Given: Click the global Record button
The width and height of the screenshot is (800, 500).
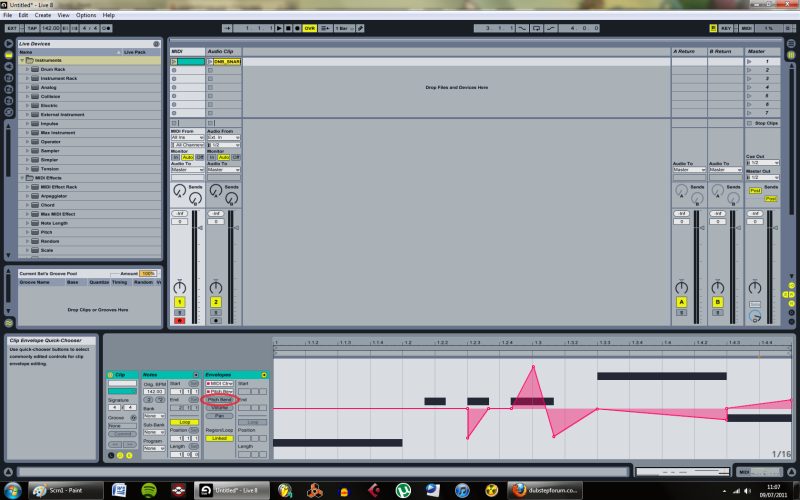Looking at the screenshot, I should coord(297,28).
